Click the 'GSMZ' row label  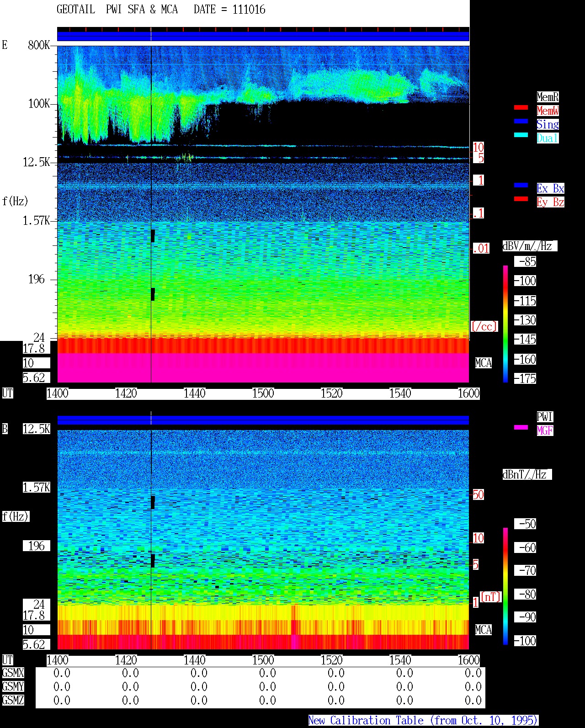point(13,700)
